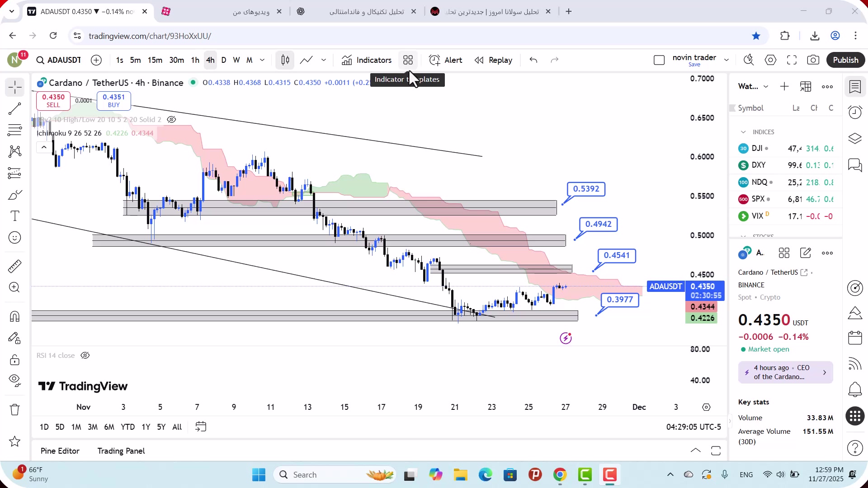The height and width of the screenshot is (488, 868).
Task: Open the layout setup selector
Action: click(659, 60)
